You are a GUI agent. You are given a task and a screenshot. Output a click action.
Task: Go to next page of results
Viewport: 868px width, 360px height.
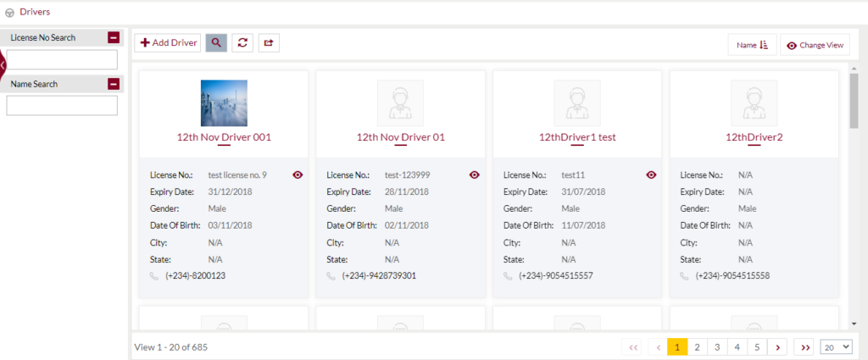tap(777, 347)
